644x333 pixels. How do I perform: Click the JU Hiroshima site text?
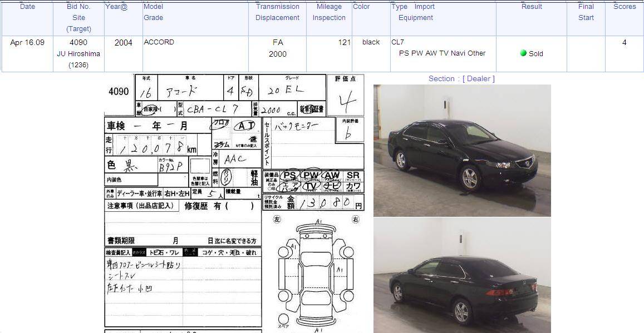(x=78, y=53)
